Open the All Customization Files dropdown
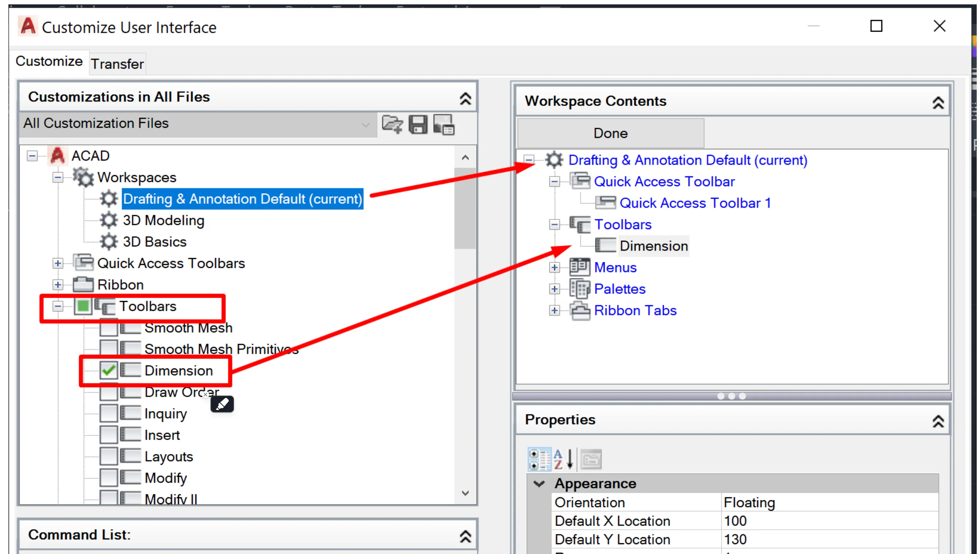Screen dimensions: 980x554 366,124
